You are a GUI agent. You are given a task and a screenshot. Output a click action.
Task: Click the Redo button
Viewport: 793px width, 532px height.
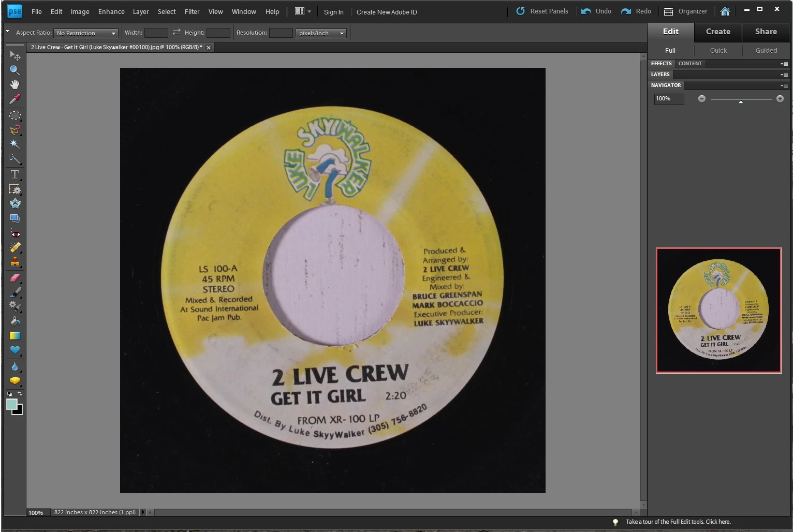click(x=636, y=11)
